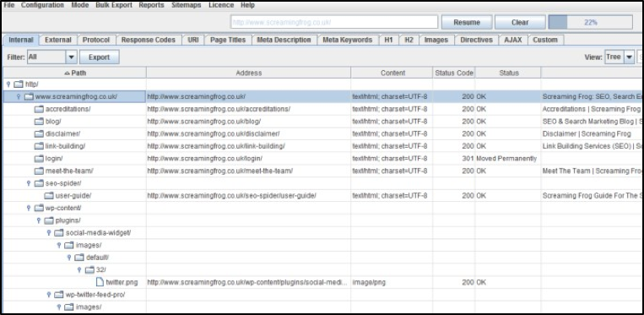Collapse the plugins/ tree node
644x315 pixels.
click(39, 220)
